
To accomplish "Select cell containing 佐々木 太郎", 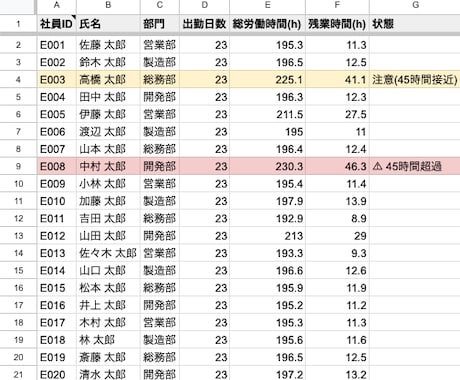I will coord(108,253).
